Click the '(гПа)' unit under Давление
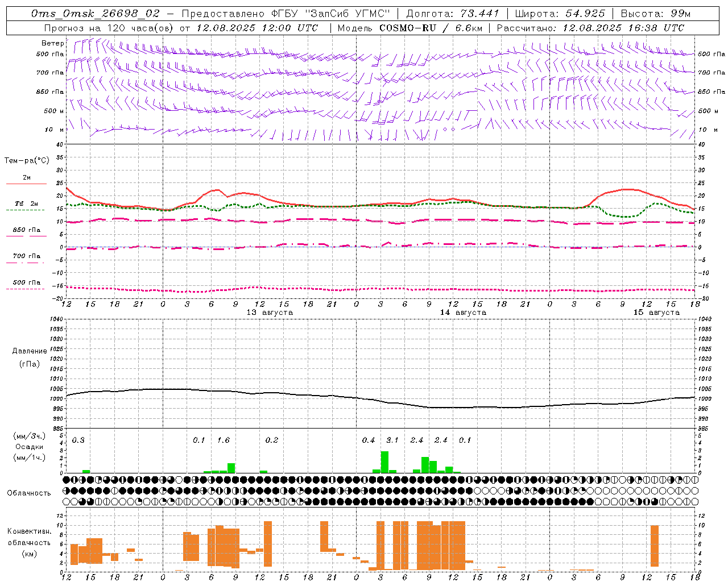The height and width of the screenshot is (582, 728). tap(30, 364)
